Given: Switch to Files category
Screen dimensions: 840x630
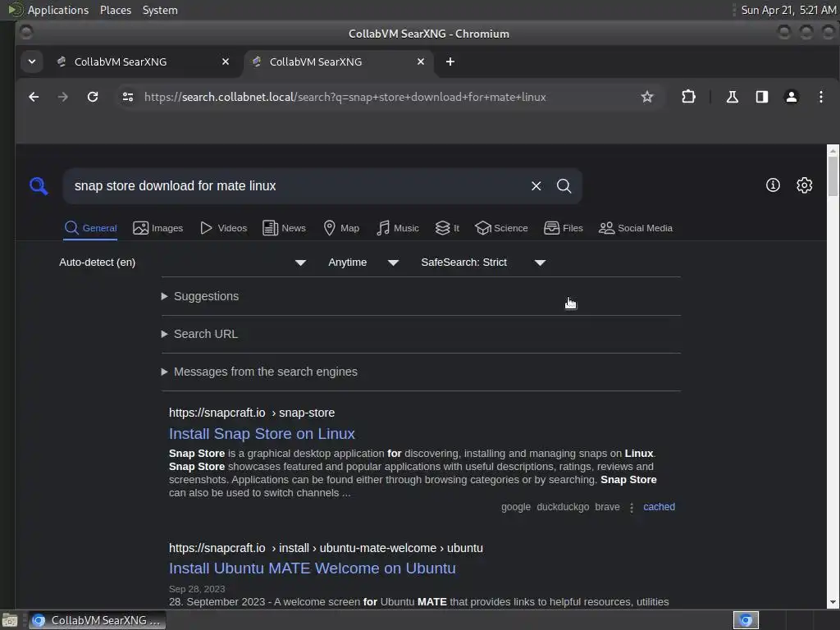Looking at the screenshot, I should (x=564, y=228).
